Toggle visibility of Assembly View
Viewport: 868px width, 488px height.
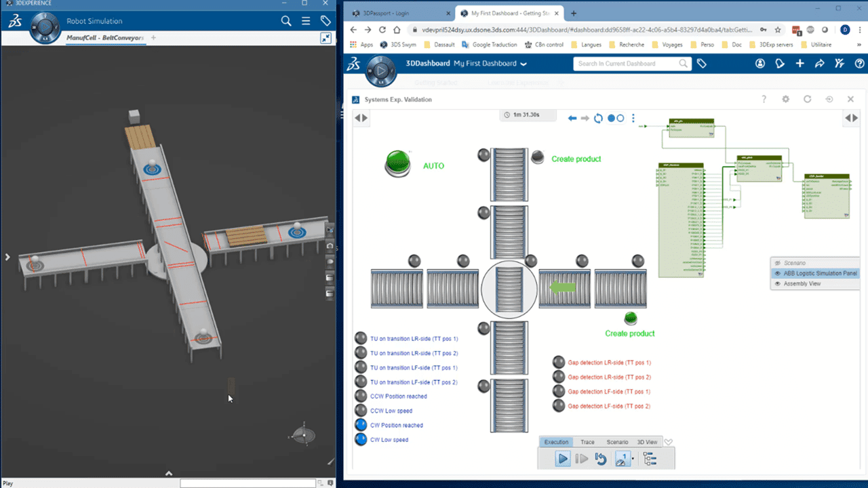pyautogui.click(x=778, y=283)
